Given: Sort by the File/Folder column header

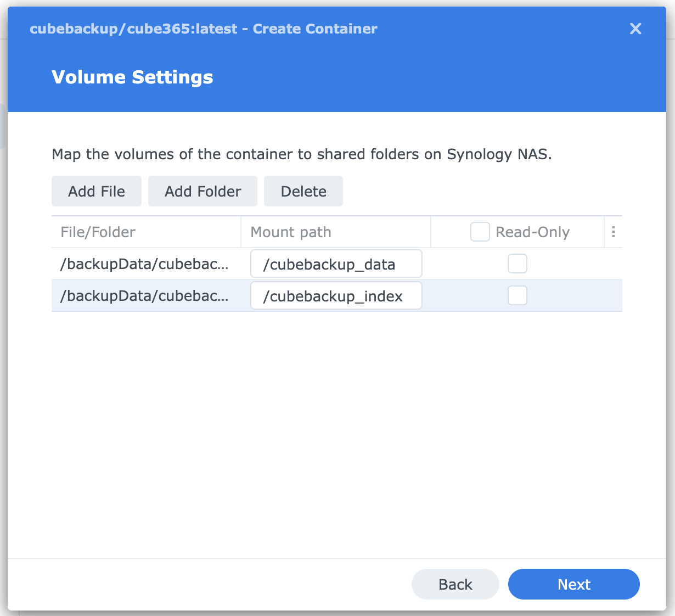Looking at the screenshot, I should (x=146, y=232).
